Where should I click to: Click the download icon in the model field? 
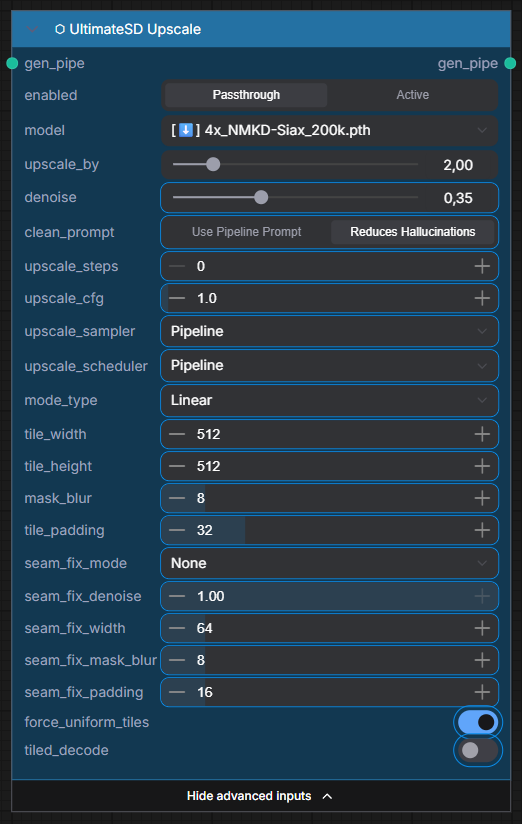pos(186,130)
